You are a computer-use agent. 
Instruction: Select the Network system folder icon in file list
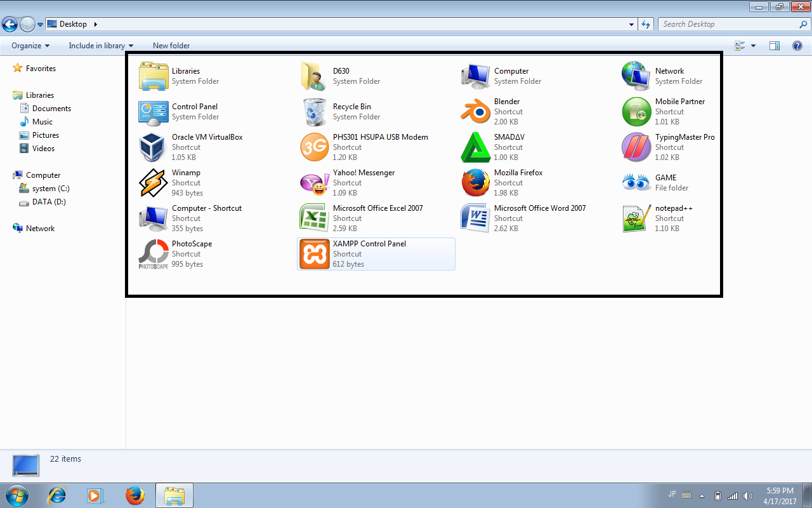click(x=637, y=76)
